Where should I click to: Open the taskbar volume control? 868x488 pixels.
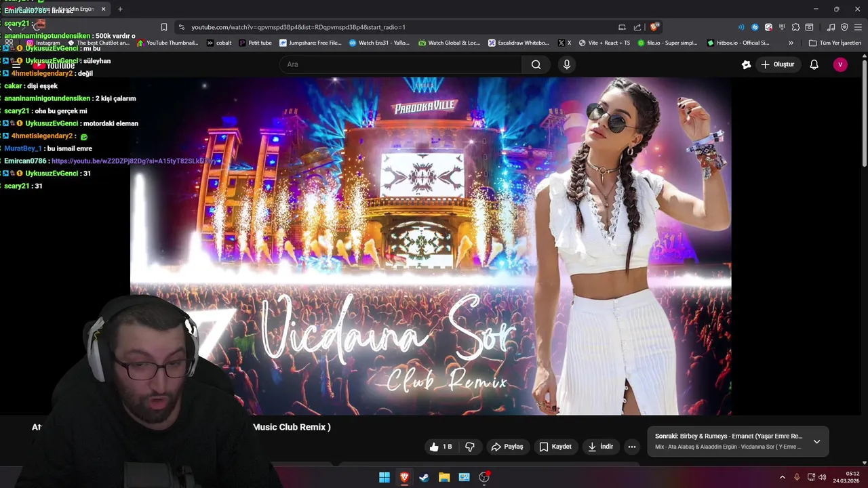822,477
